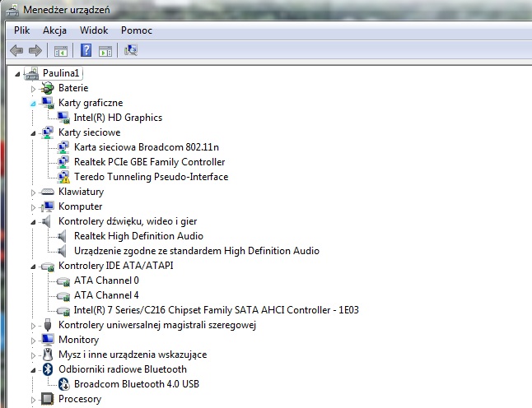Select Kontrolery dźwięku, wideo i gier label
The height and width of the screenshot is (408, 532).
click(x=128, y=221)
